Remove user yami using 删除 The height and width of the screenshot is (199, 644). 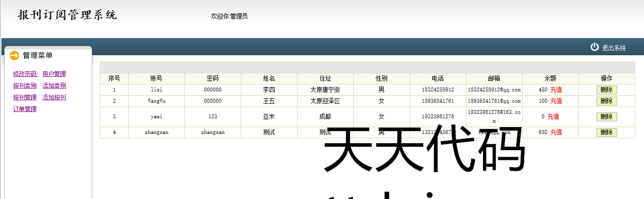[x=606, y=117]
